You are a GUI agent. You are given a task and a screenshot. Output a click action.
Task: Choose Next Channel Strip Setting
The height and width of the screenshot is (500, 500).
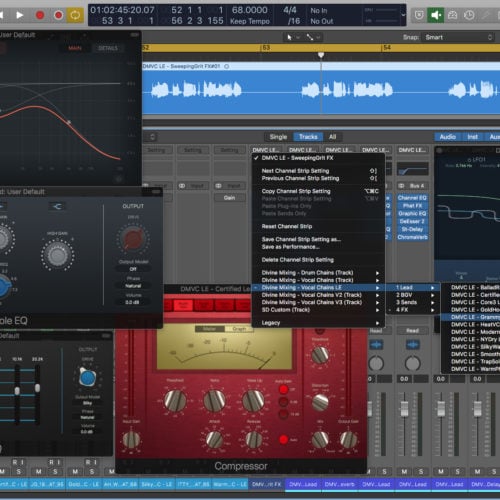click(318, 171)
